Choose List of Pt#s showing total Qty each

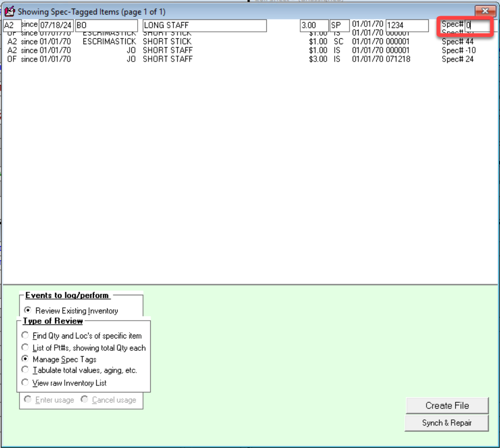[x=25, y=347]
